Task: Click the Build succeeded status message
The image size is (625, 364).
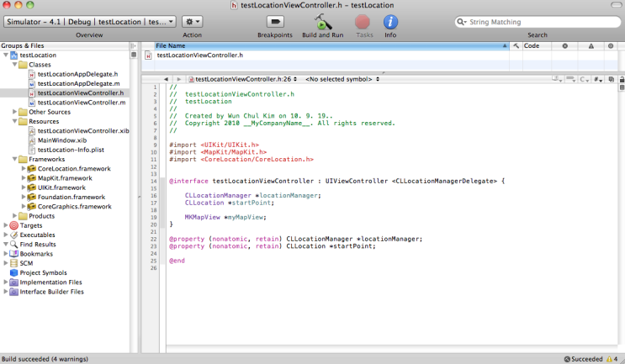Action: point(45,359)
